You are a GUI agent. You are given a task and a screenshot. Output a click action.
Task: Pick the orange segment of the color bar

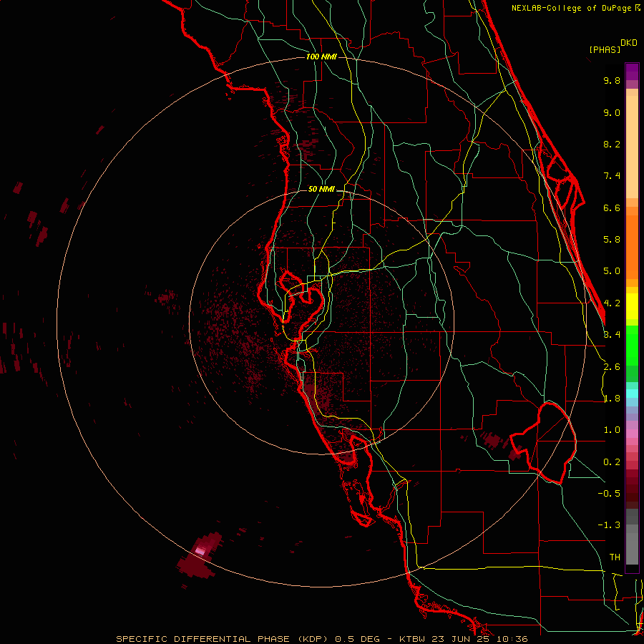coord(632,246)
